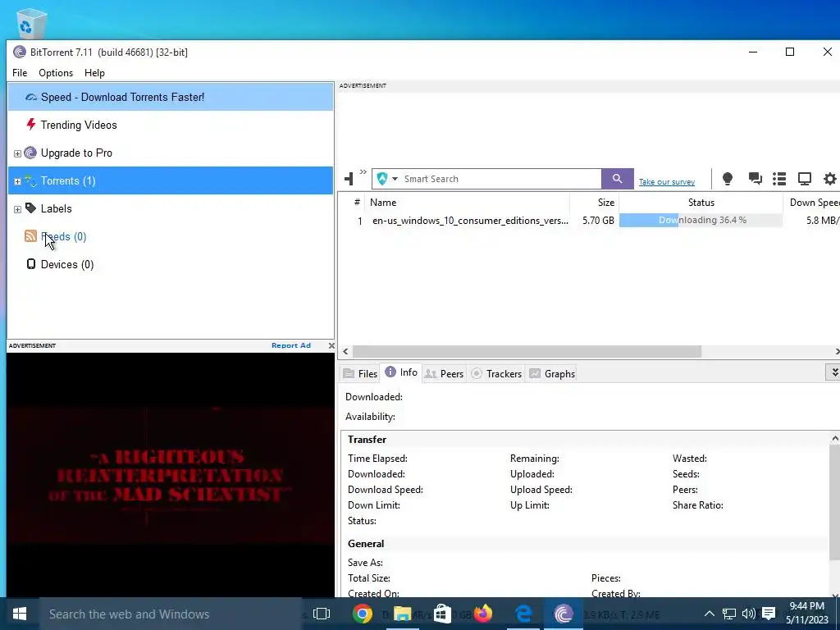840x630 pixels.
Task: Open Trending Videos in sidebar
Action: (x=79, y=125)
